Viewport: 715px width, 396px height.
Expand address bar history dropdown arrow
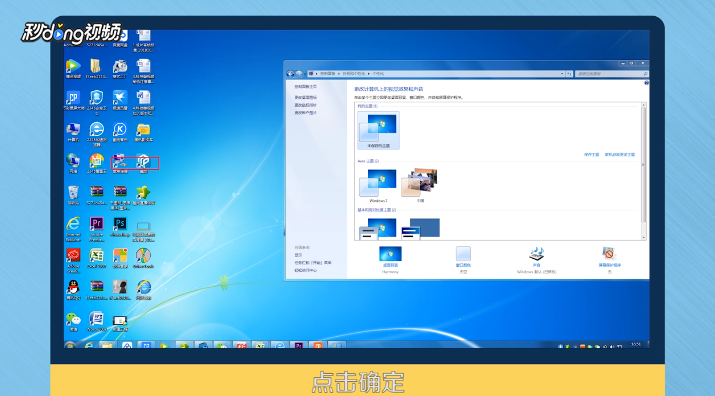coord(562,73)
